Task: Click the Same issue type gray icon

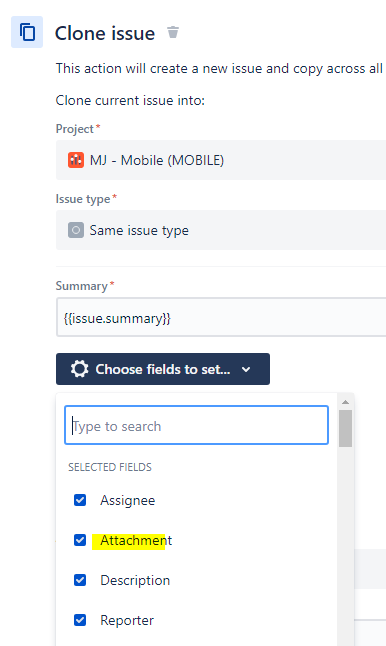Action: coord(76,230)
